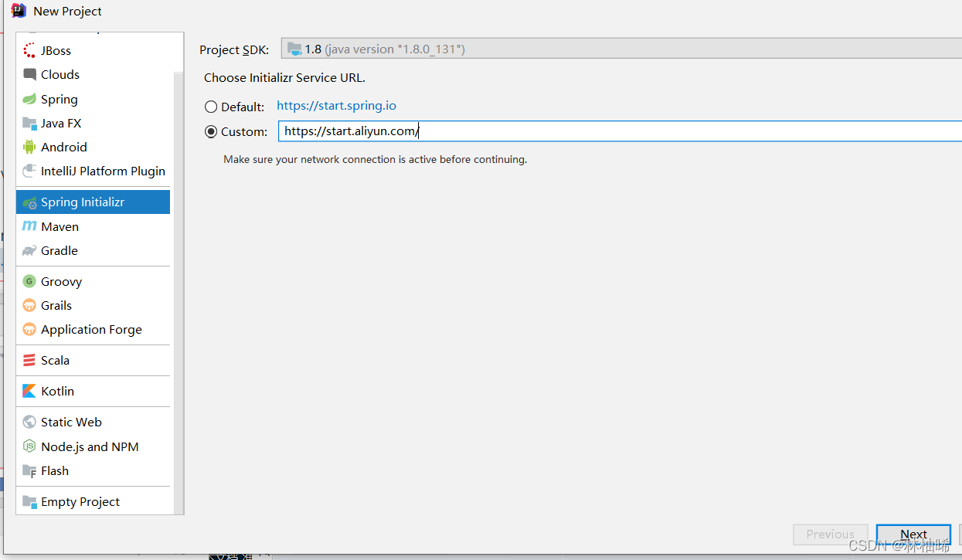The height and width of the screenshot is (560, 962).
Task: Click the Application Forge icon
Action: (x=29, y=329)
